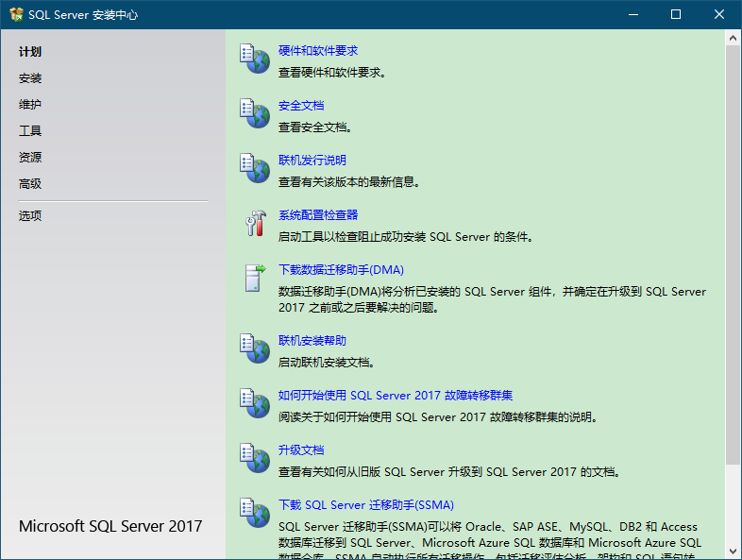Maximize the SQL Server 安装中心 window

pos(676,15)
